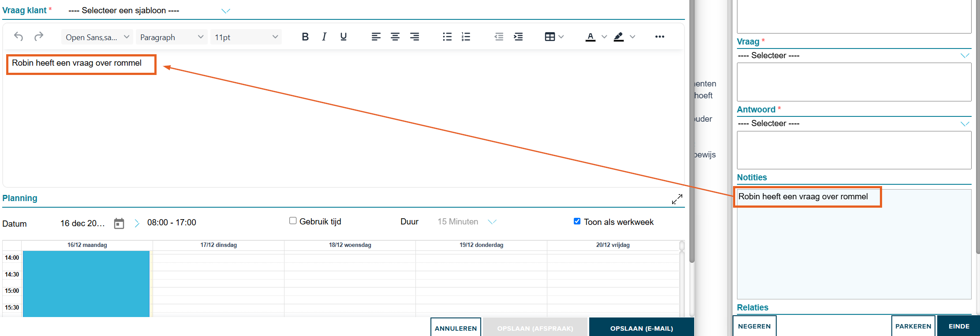This screenshot has height=336, width=980.
Task: Click the main form vertical scrollbar
Action: [692, 131]
